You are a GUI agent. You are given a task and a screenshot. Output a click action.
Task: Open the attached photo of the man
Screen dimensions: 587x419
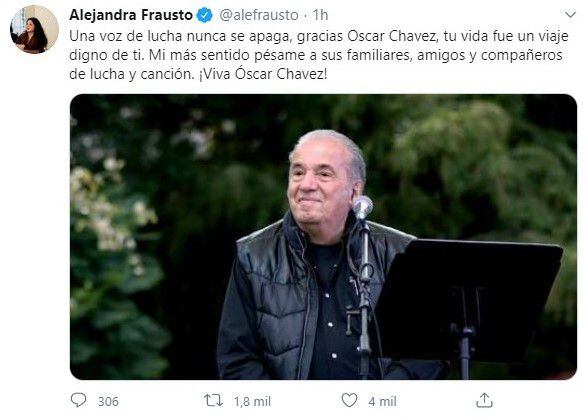click(x=323, y=237)
